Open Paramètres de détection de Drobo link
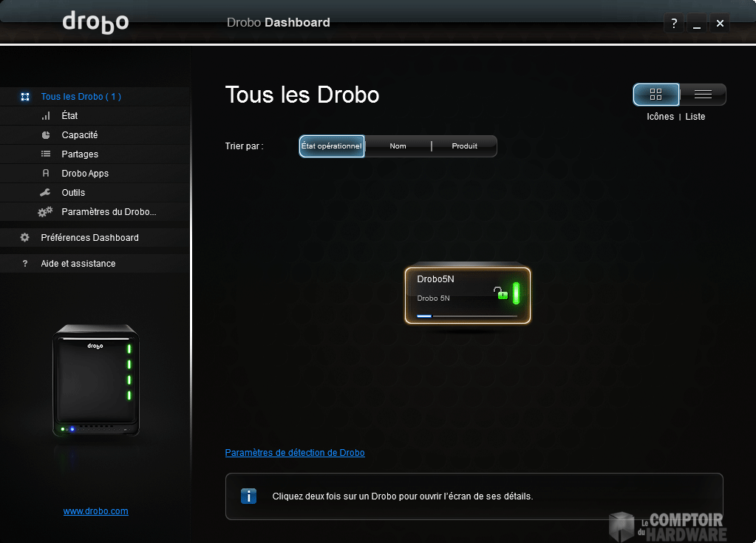The width and height of the screenshot is (756, 543). pos(294,453)
